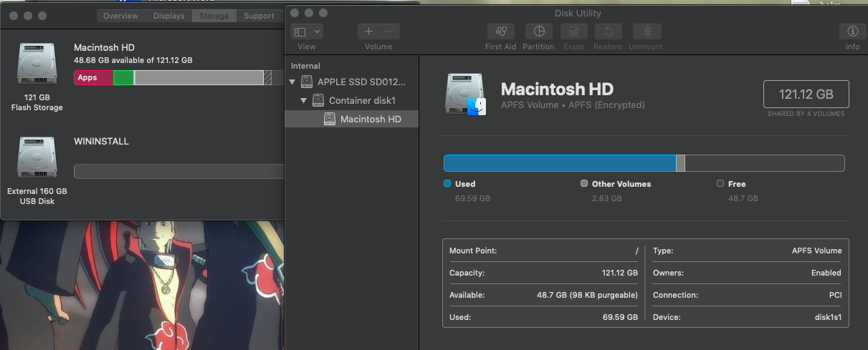868x350 pixels.
Task: Switch to the Overview tab
Action: click(x=120, y=16)
